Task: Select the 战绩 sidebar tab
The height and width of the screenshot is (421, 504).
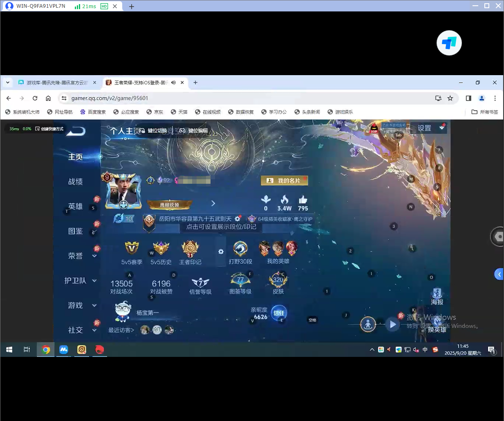Action: pyautogui.click(x=76, y=182)
